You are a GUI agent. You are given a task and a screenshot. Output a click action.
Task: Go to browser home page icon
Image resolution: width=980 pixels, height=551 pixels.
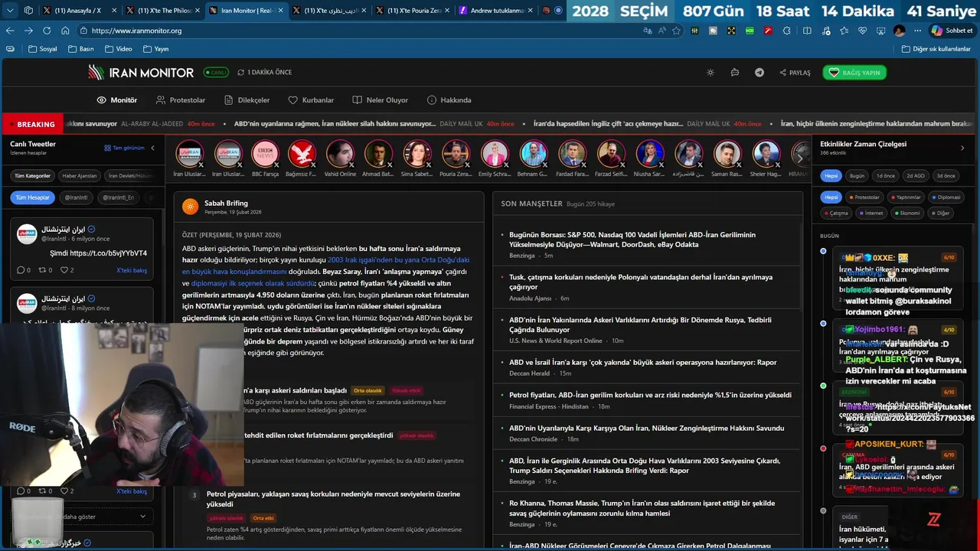pyautogui.click(x=65, y=31)
